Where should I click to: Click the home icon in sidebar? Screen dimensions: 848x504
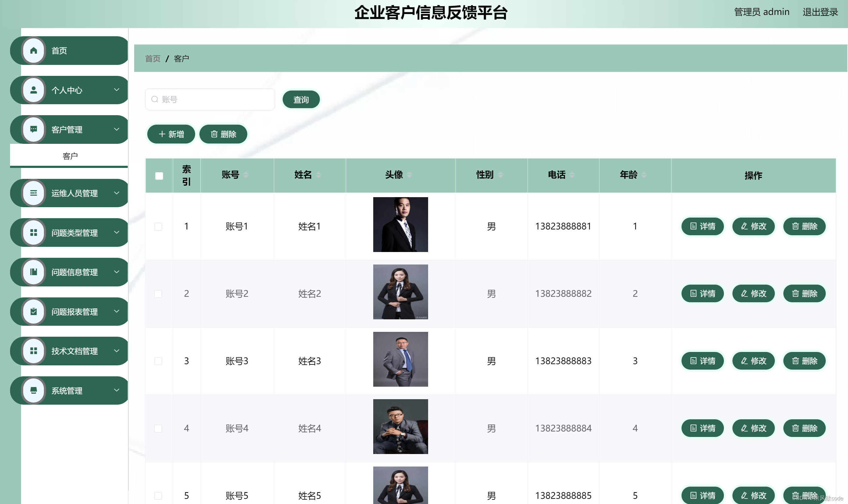click(33, 51)
